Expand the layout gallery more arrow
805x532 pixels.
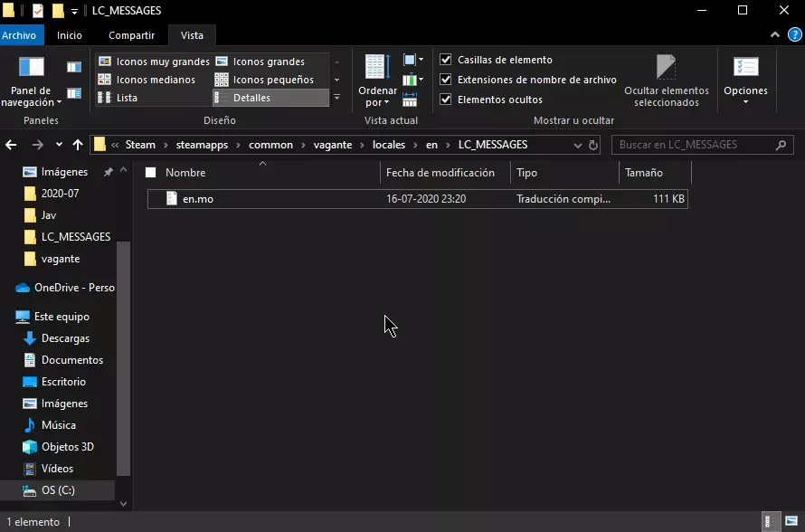[x=336, y=97]
